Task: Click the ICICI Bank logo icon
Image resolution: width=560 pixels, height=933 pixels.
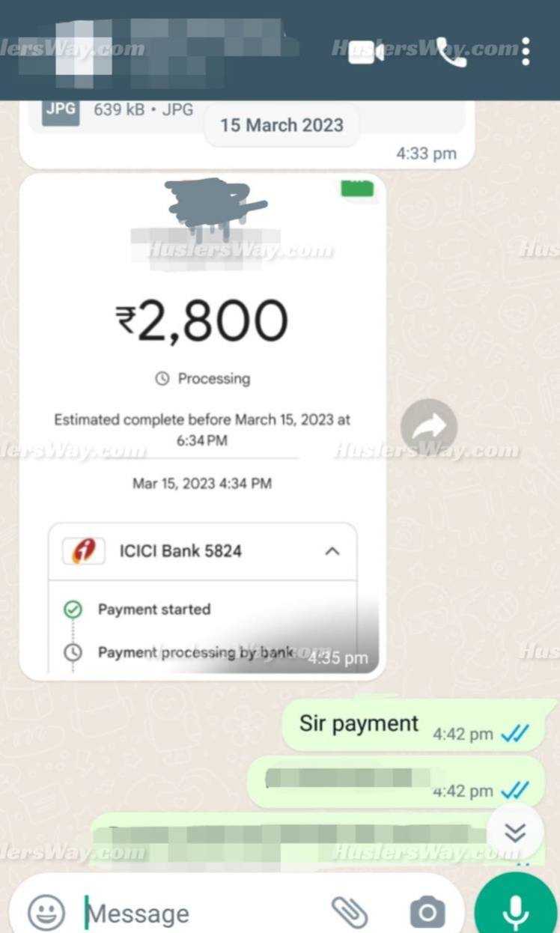Action: 84,551
